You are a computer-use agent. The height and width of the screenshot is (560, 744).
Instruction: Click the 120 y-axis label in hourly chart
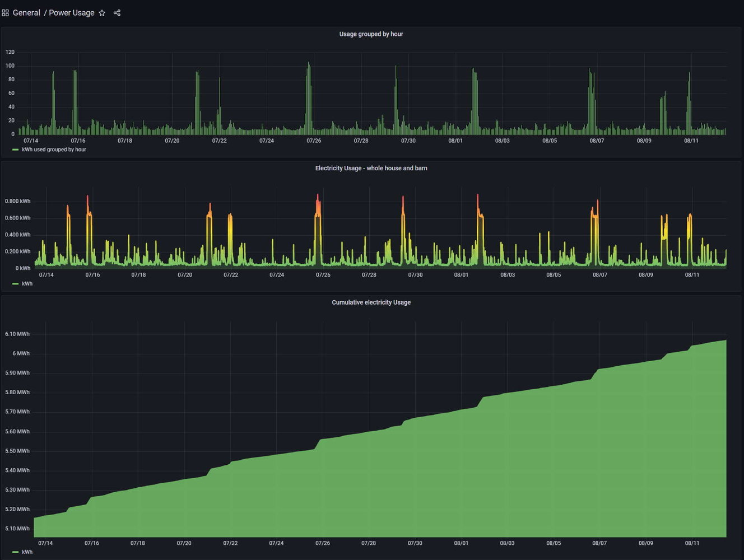(x=10, y=52)
